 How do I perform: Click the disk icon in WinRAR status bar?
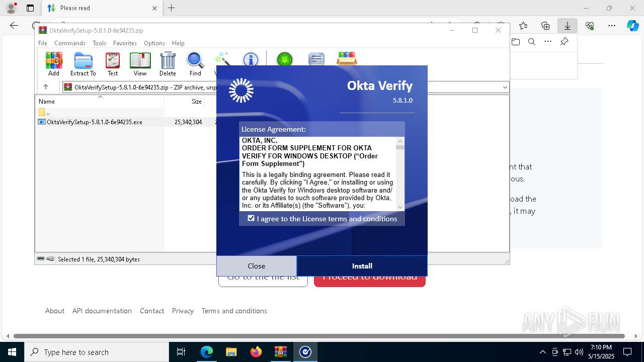coord(41,259)
